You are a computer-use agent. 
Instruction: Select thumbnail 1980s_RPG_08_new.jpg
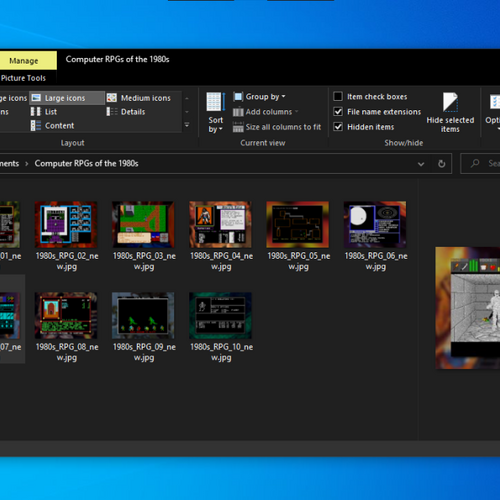point(66,316)
